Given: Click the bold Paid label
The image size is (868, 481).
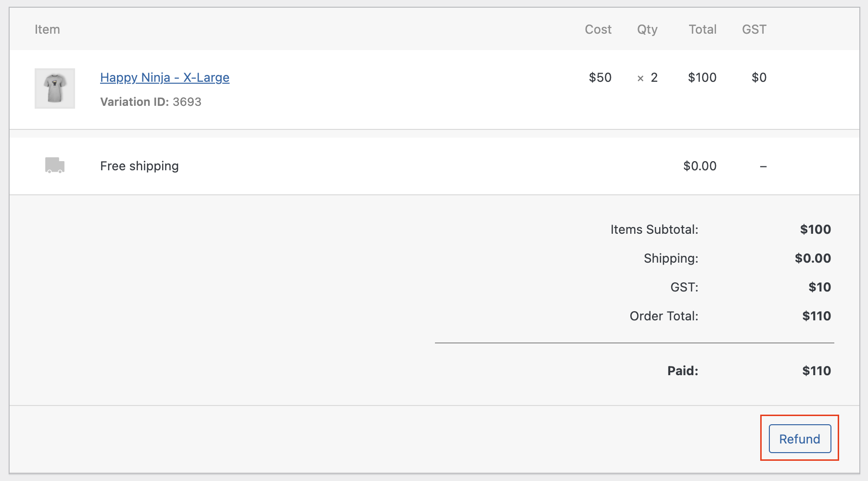Looking at the screenshot, I should click(682, 371).
